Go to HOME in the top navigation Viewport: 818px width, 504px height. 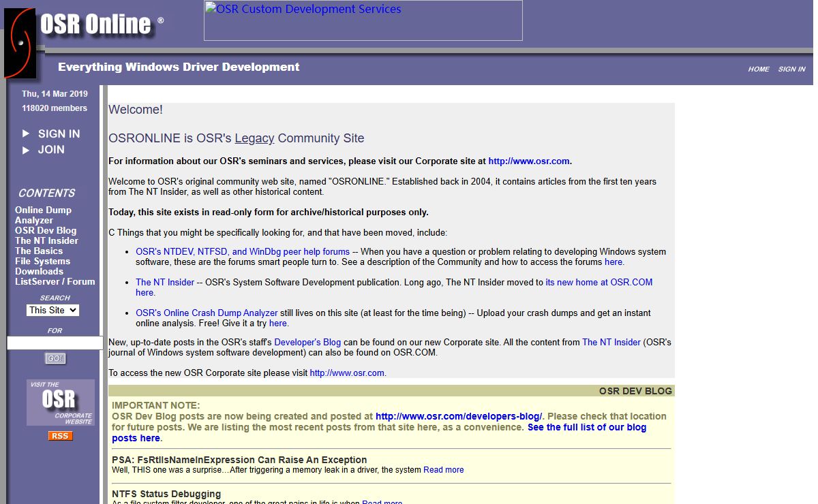pyautogui.click(x=759, y=69)
